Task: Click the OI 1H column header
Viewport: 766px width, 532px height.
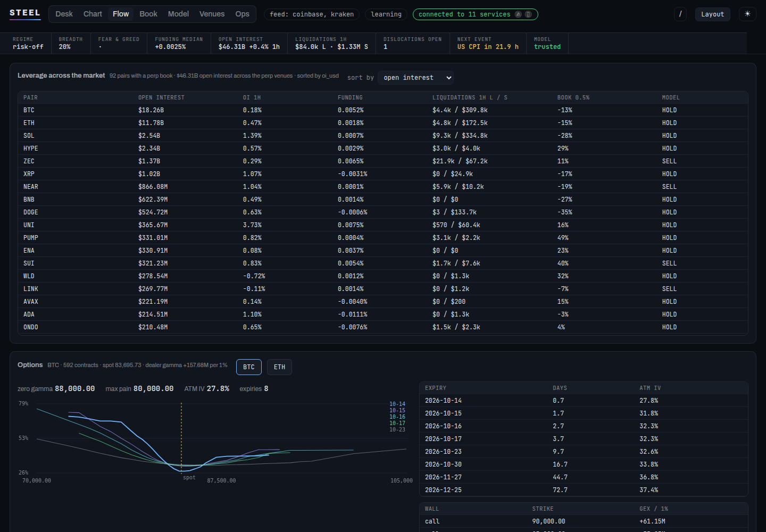Action: pyautogui.click(x=252, y=98)
